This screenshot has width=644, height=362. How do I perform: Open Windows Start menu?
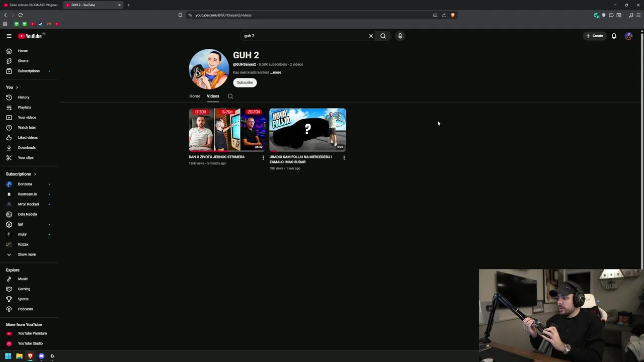pos(8,356)
